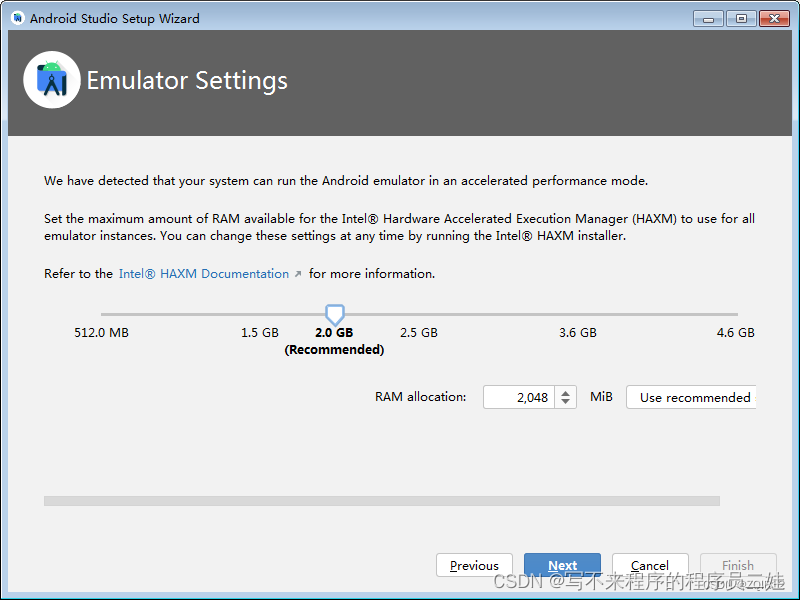The height and width of the screenshot is (600, 800).
Task: Increase RAM allocation with the up arrow
Action: click(x=565, y=392)
